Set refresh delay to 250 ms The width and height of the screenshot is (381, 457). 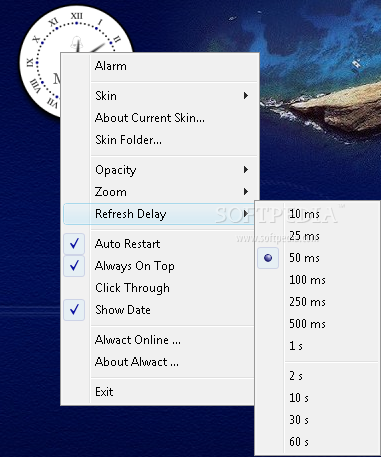click(318, 302)
